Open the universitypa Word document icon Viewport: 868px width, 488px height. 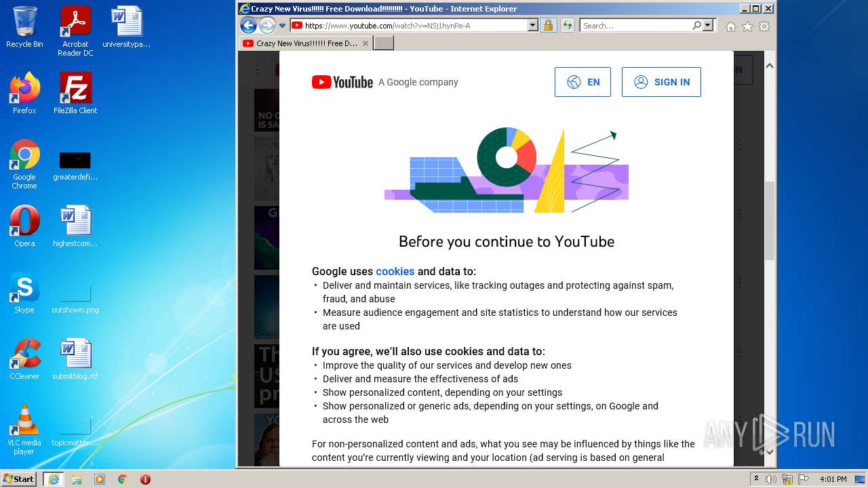[127, 27]
